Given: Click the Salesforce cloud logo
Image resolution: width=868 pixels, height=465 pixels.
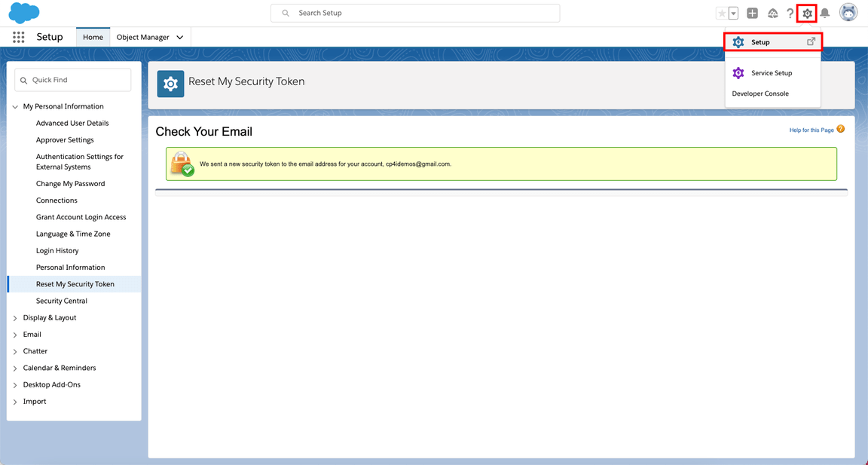Looking at the screenshot, I should (x=24, y=13).
